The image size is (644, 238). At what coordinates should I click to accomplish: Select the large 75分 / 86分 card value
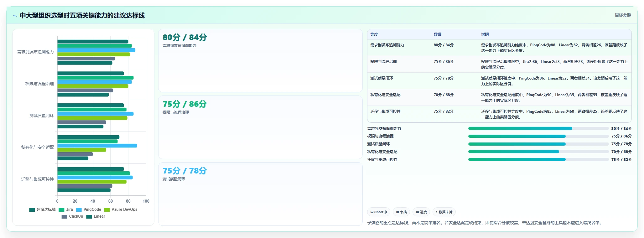pyautogui.click(x=184, y=104)
